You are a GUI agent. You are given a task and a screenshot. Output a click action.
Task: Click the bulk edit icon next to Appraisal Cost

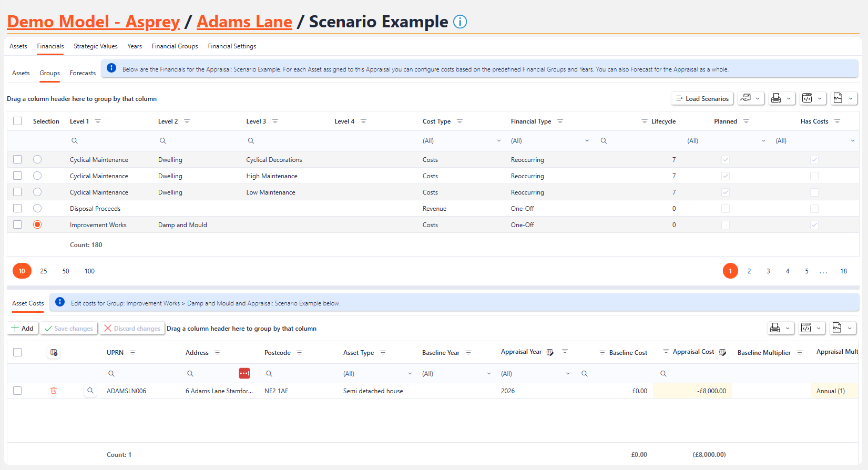click(722, 352)
